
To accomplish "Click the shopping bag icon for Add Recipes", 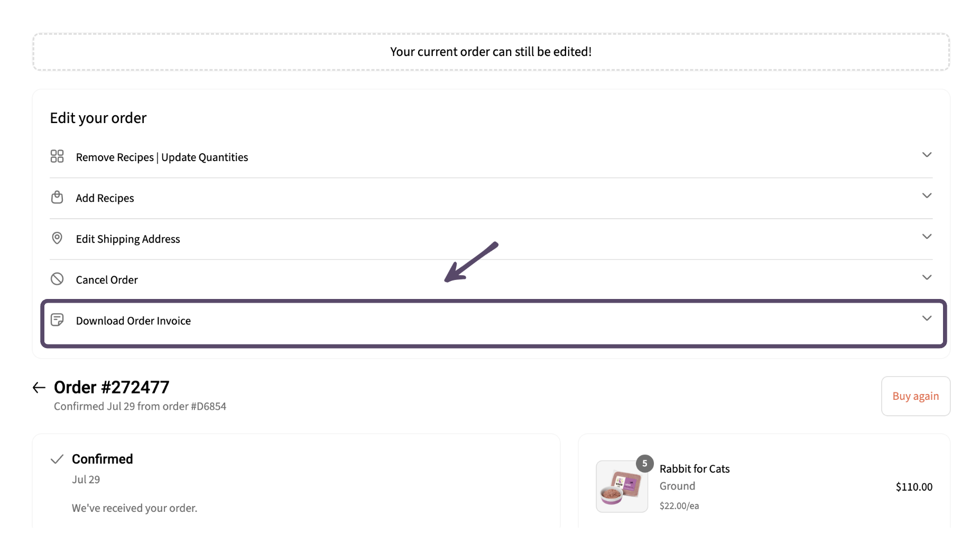I will (x=57, y=197).
